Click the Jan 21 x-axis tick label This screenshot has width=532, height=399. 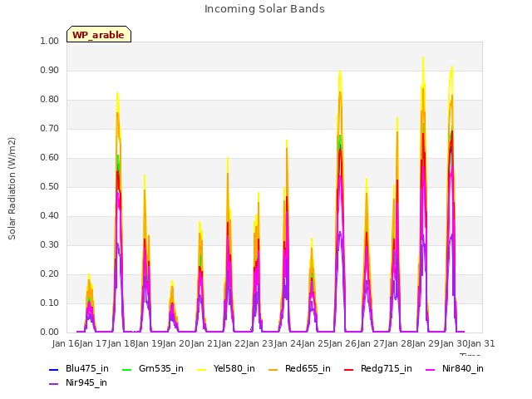point(204,343)
